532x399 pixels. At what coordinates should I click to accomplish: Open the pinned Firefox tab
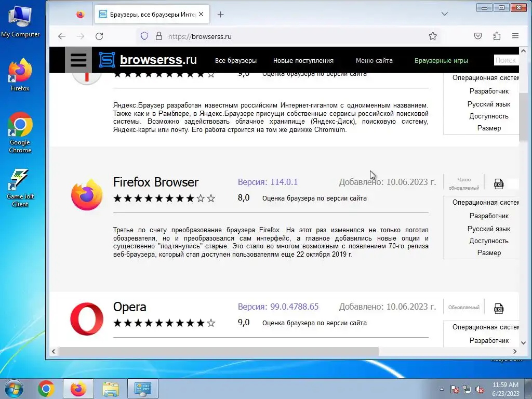(81, 14)
